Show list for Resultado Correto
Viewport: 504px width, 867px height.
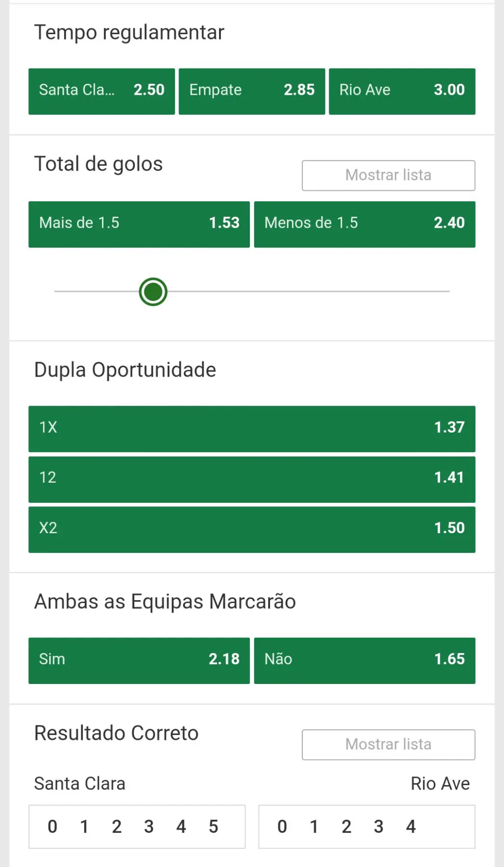click(x=388, y=745)
